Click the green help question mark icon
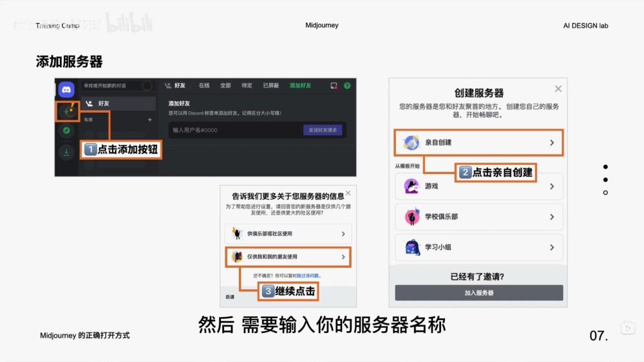 coord(347,86)
